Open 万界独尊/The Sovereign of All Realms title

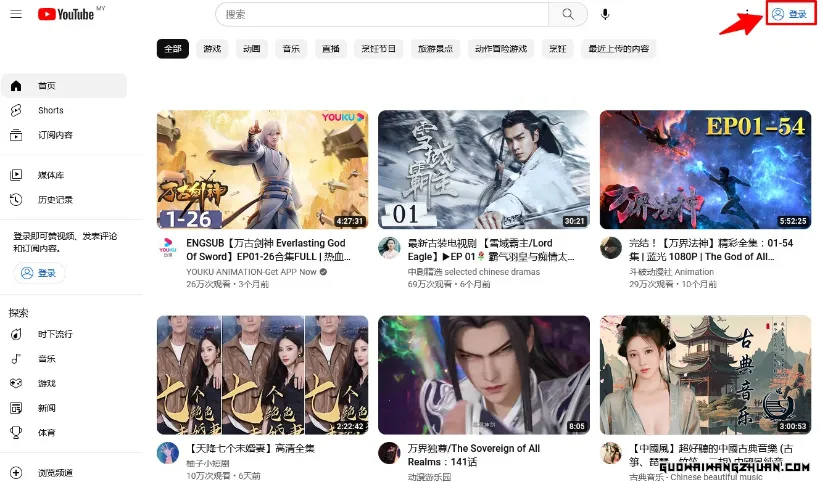[x=474, y=455]
